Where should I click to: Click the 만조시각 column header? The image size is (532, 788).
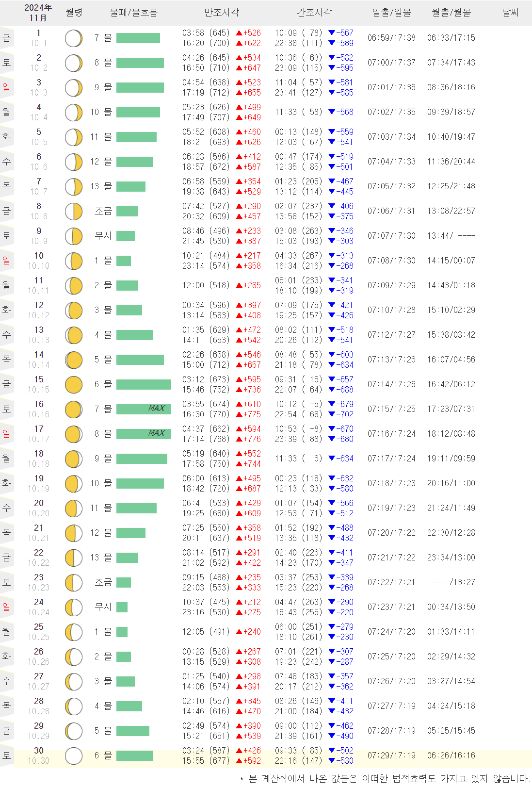[222, 13]
